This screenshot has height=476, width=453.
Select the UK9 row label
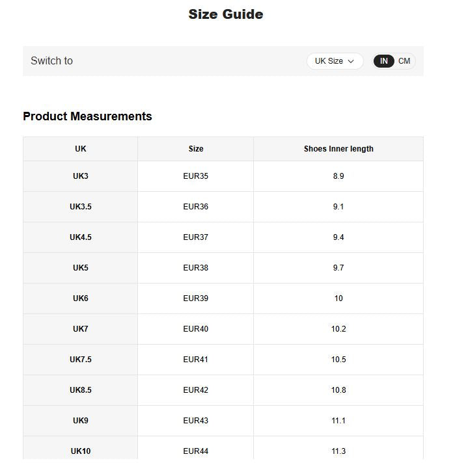[81, 421]
